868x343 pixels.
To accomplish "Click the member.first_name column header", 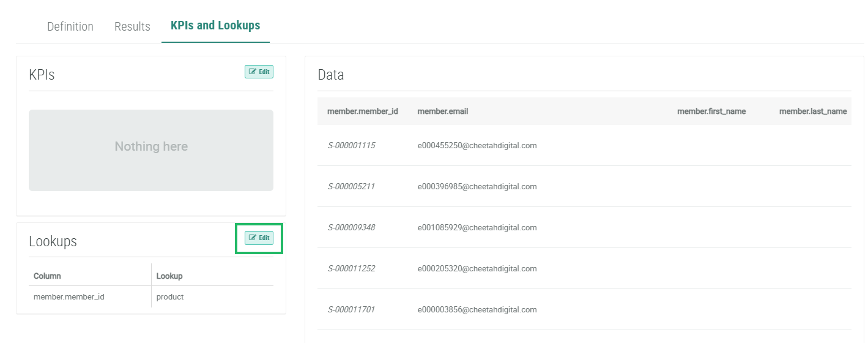I will click(711, 111).
